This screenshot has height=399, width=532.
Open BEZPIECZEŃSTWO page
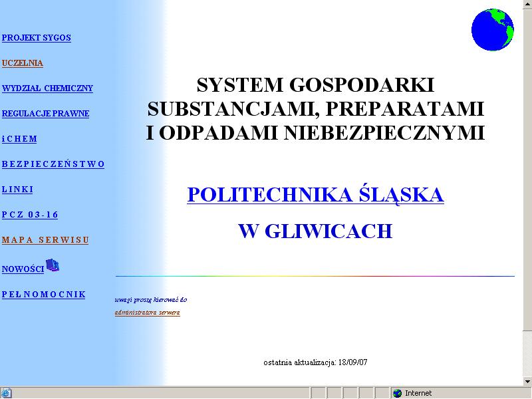tap(53, 164)
